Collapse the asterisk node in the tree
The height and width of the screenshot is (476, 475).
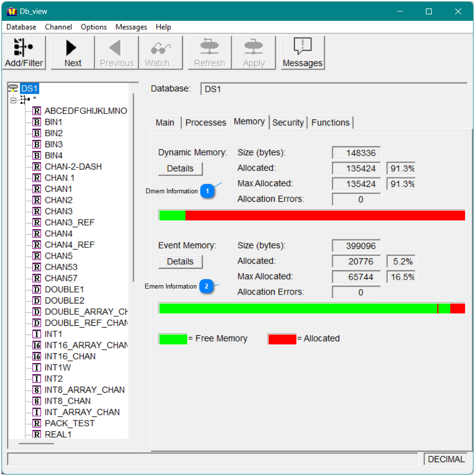(x=14, y=100)
